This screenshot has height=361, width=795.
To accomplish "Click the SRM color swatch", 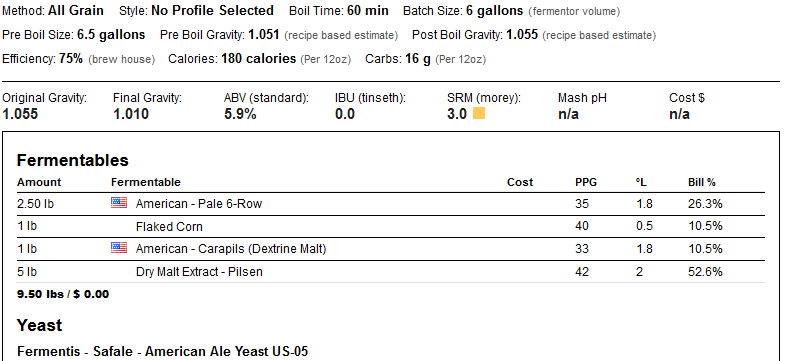I will click(x=479, y=113).
